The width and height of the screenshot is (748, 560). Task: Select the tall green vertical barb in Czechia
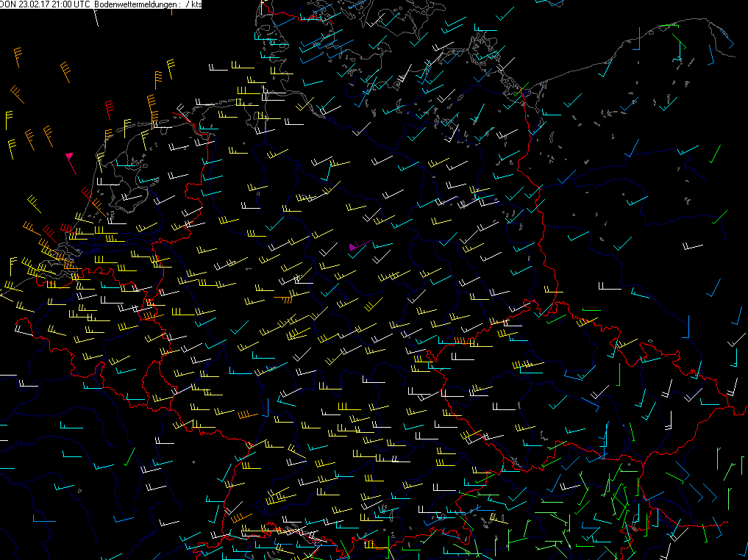(619, 373)
